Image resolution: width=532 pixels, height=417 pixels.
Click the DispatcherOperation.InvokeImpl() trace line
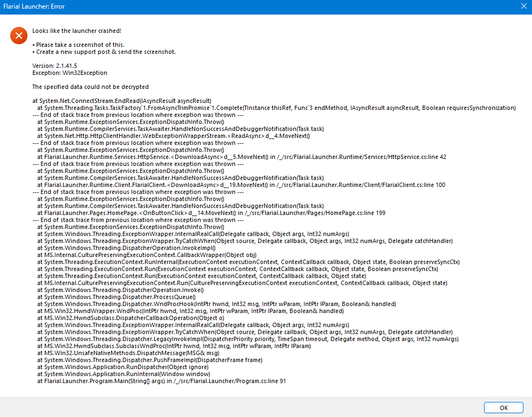pos(126,248)
